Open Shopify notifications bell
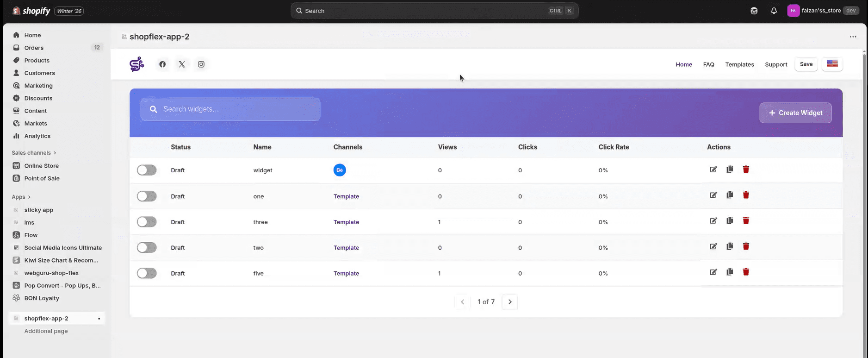 tap(774, 11)
